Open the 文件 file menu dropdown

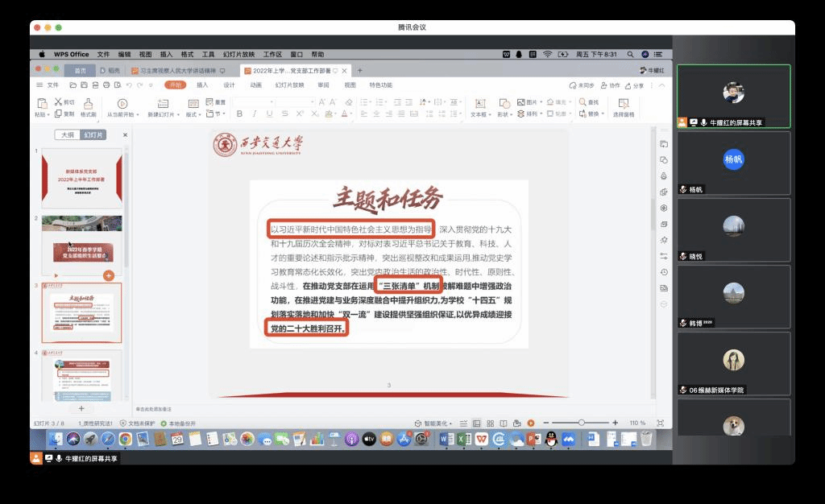[x=49, y=85]
